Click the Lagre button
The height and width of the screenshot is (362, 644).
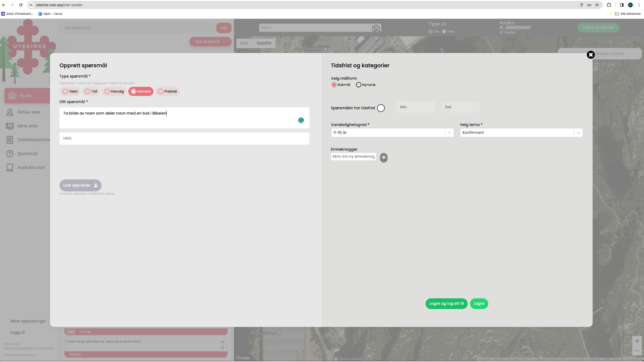tap(479, 304)
